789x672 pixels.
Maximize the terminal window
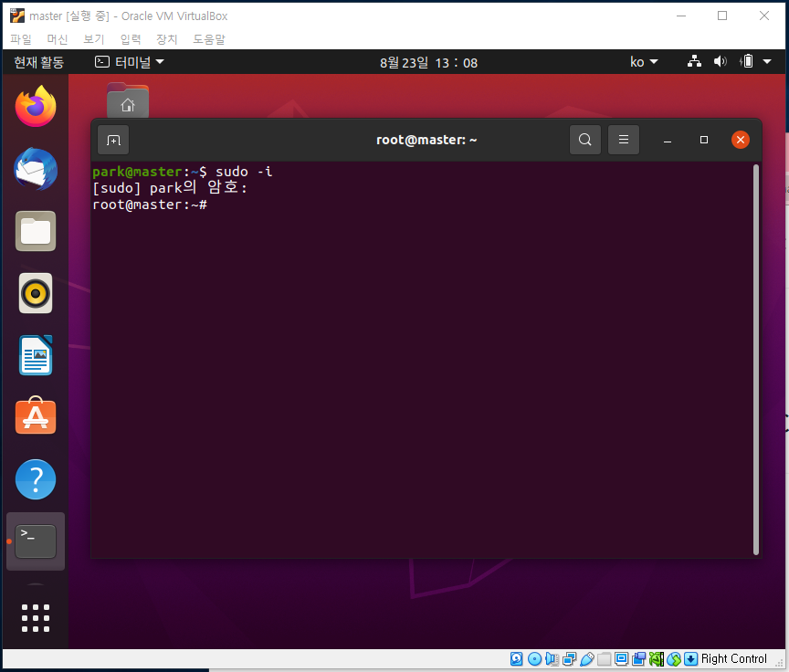(704, 140)
